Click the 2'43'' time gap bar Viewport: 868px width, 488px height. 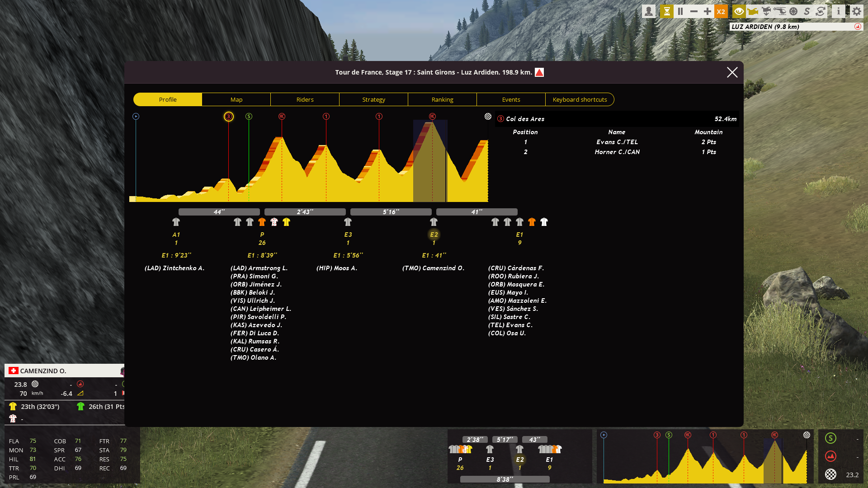[x=305, y=212]
